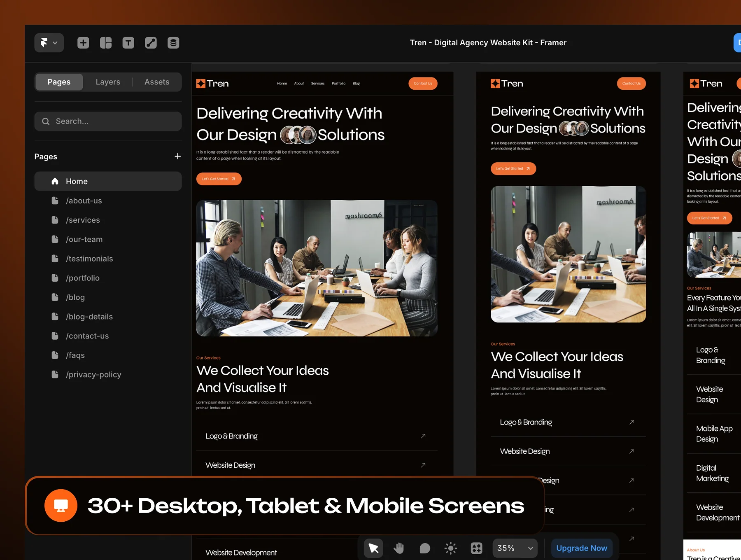The width and height of the screenshot is (741, 560).
Task: Open the Framer logo main menu
Action: [x=49, y=42]
